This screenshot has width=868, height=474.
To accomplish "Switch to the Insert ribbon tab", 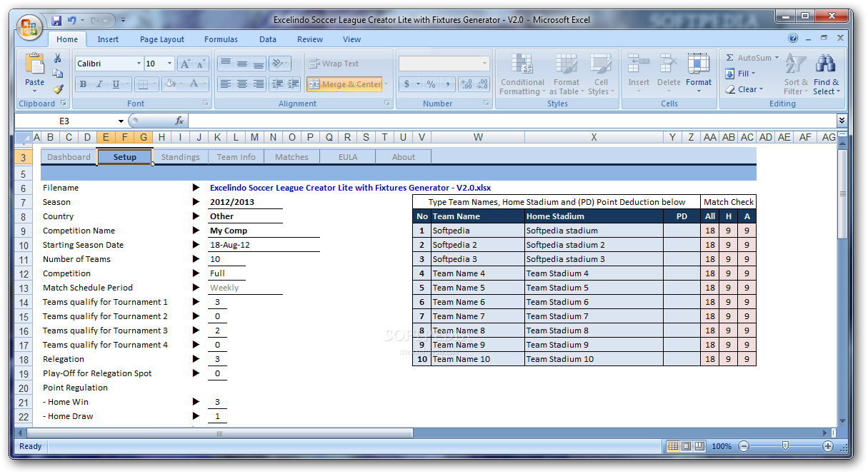I will 108,39.
